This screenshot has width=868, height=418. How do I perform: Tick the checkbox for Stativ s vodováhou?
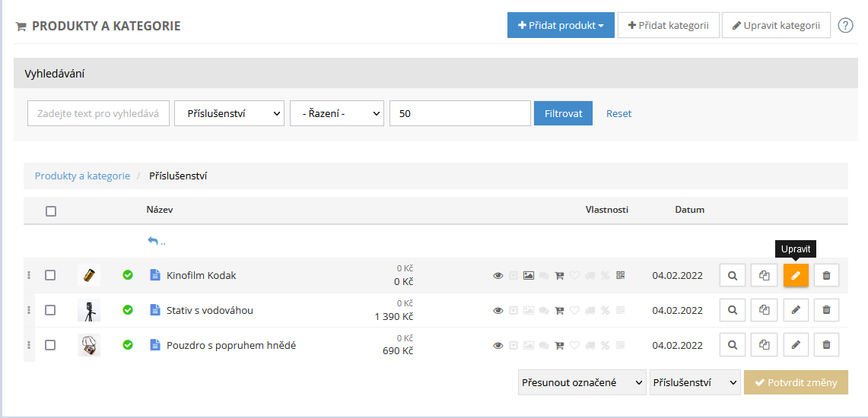50,310
